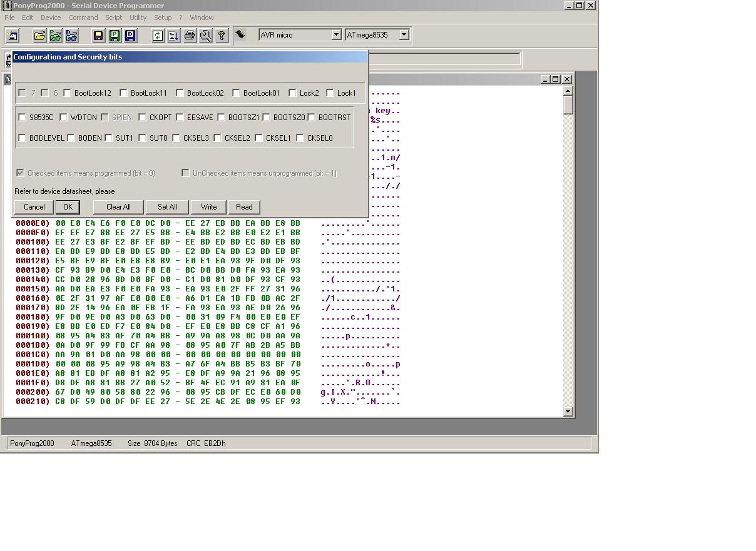Click the Reload Files green arrows icon
Image resolution: width=756 pixels, height=551 pixels.
[x=158, y=36]
